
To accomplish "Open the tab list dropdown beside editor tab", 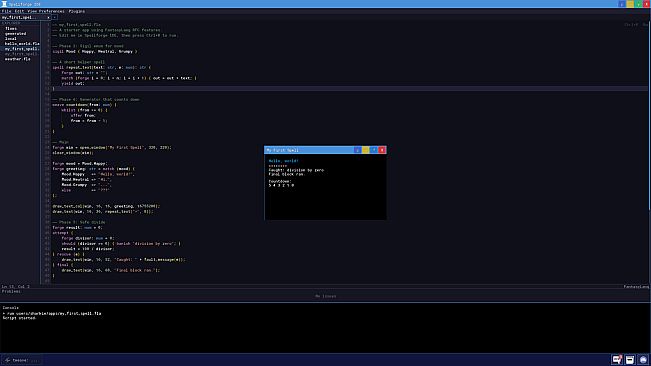I will point(54,17).
